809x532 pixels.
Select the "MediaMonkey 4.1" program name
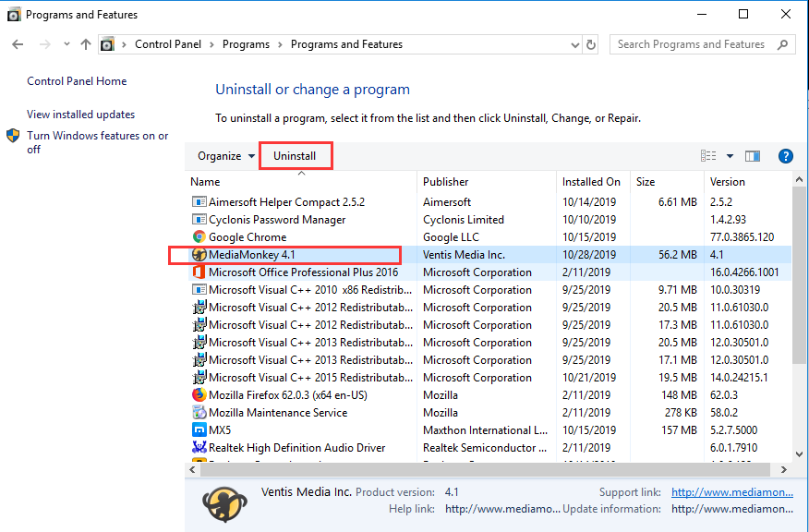pos(252,254)
